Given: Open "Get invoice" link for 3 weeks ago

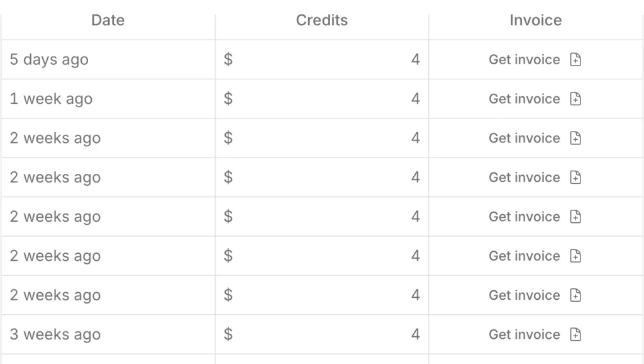Looking at the screenshot, I should pos(524,334).
